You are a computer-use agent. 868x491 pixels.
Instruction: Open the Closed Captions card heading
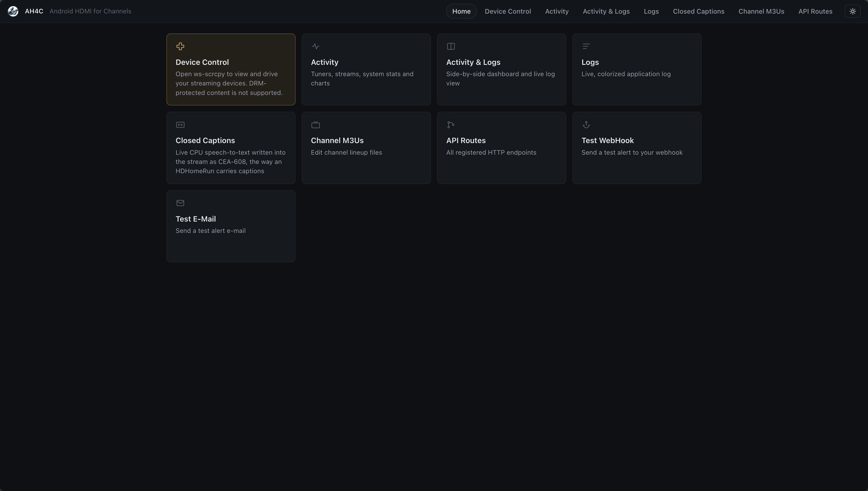click(205, 140)
